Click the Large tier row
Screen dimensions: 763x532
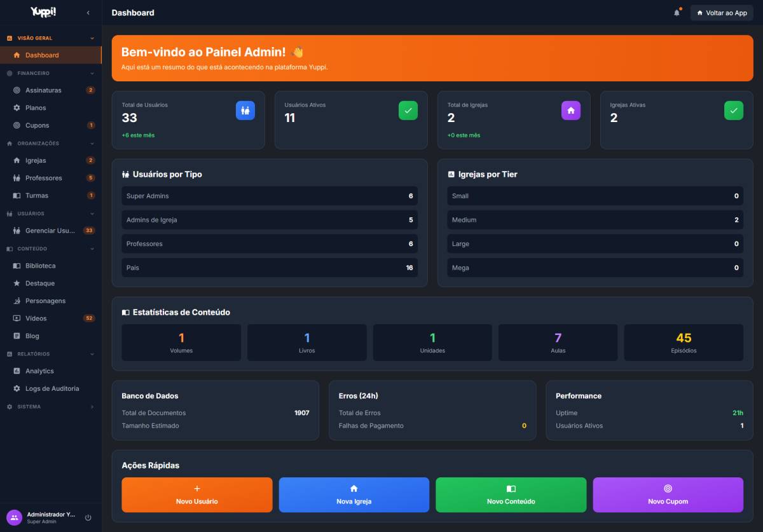pos(595,243)
